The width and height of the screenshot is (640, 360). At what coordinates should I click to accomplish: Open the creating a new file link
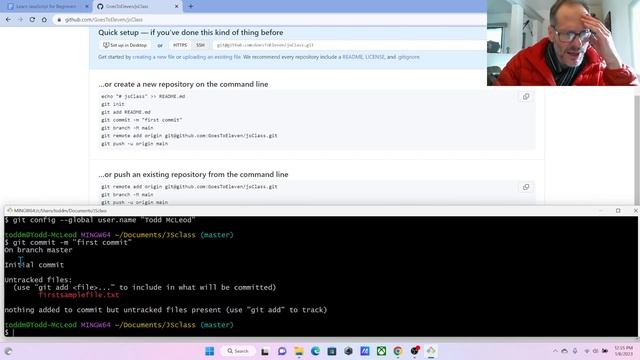point(153,57)
